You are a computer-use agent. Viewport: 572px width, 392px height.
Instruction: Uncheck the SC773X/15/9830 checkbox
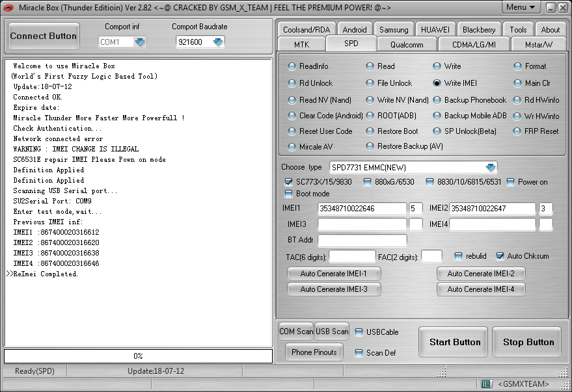coord(288,182)
